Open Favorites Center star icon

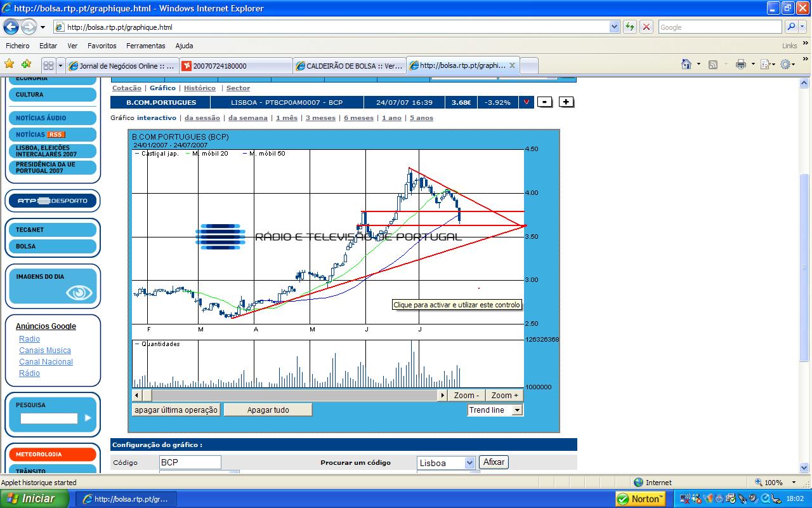point(10,64)
